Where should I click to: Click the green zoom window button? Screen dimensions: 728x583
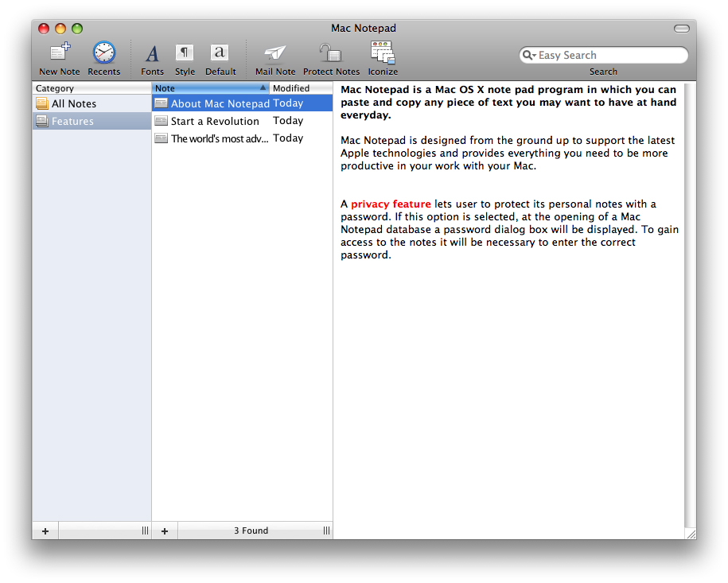point(77,29)
